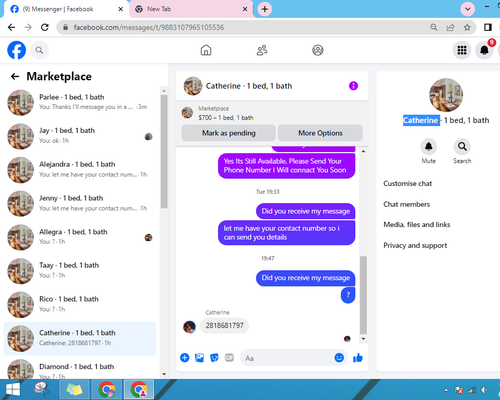The height and width of the screenshot is (400, 500).
Task: Click the question mark message bubble
Action: tap(348, 295)
